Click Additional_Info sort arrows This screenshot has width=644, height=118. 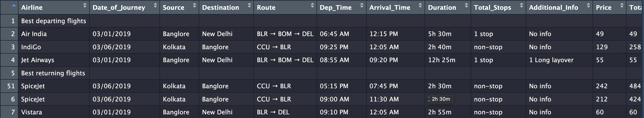pyautogui.click(x=588, y=5)
